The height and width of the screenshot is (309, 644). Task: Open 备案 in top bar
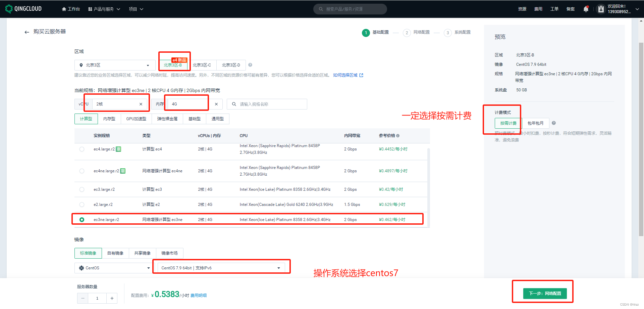[570, 9]
